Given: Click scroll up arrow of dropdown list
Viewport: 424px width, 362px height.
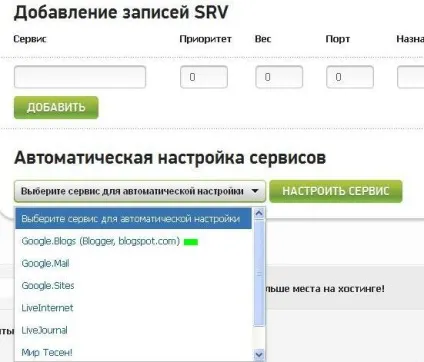Looking at the screenshot, I should tap(259, 213).
